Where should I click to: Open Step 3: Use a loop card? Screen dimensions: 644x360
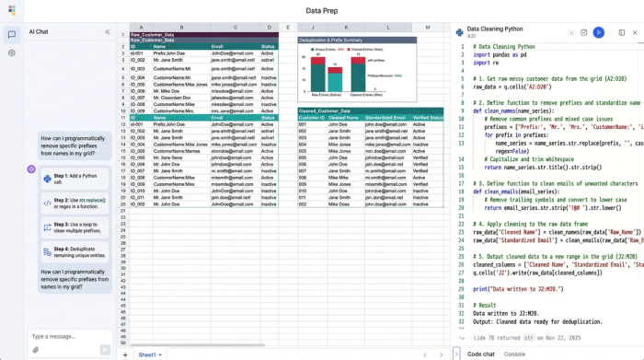point(75,227)
